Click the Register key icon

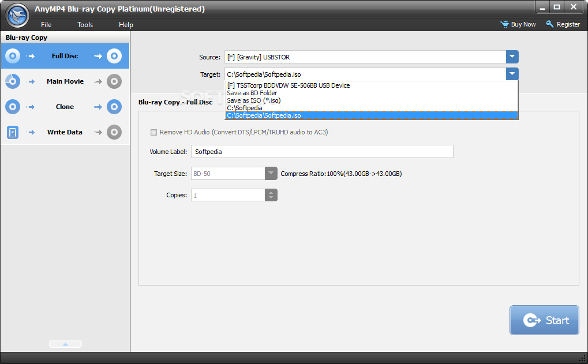(550, 24)
